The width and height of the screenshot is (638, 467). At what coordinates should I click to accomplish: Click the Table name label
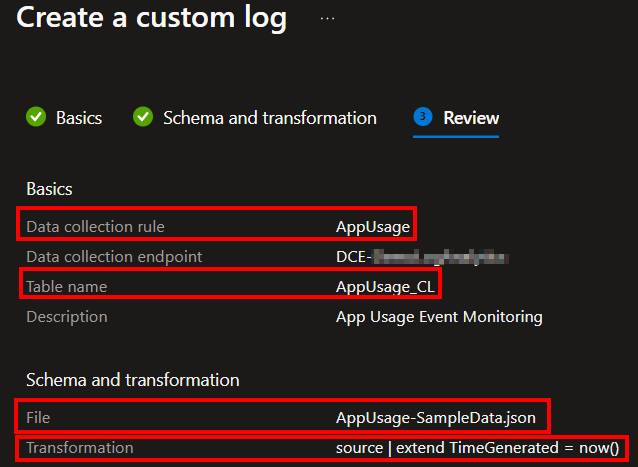point(66,287)
